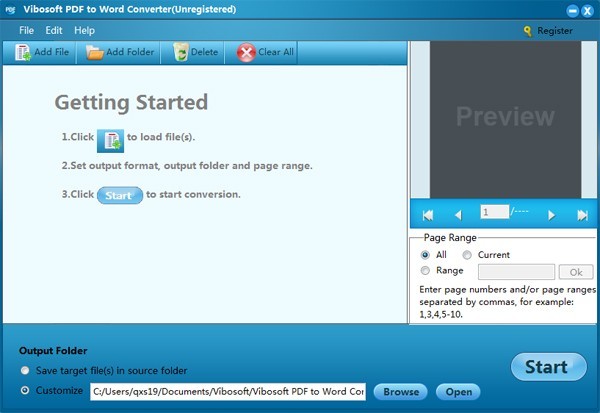This screenshot has height=413, width=600.
Task: Open the Edit menu
Action: point(54,30)
